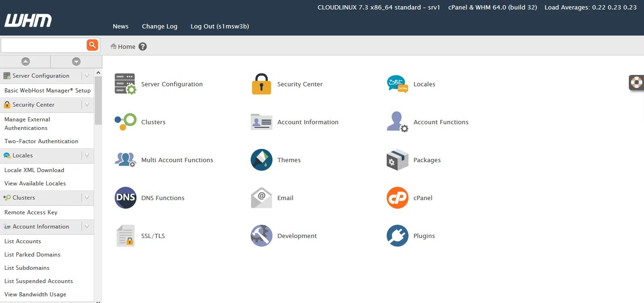The height and width of the screenshot is (303, 644).
Task: Open the help icon next to Home
Action: tap(142, 46)
